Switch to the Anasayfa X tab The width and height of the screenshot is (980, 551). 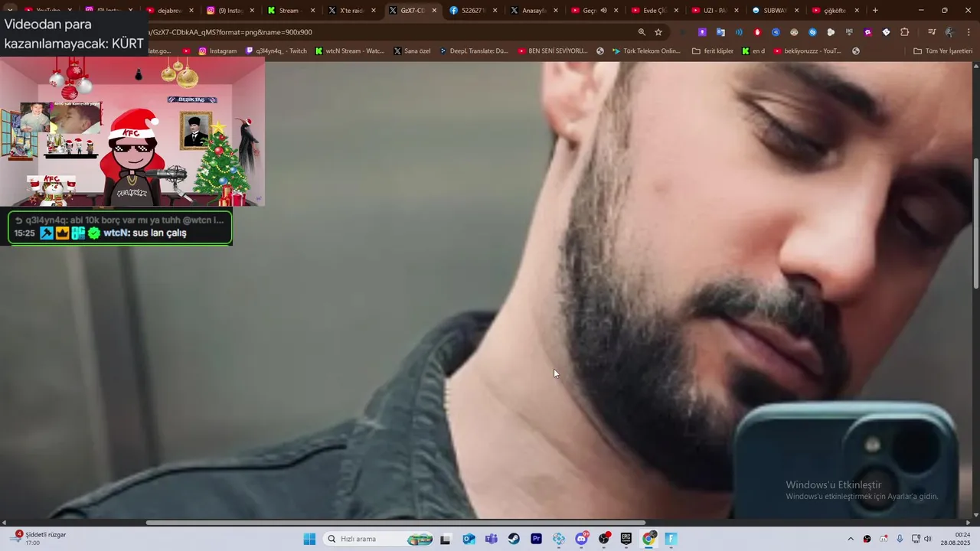(534, 11)
